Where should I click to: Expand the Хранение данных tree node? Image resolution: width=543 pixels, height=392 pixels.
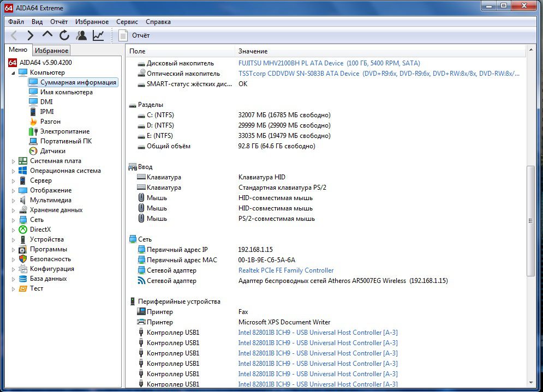(x=13, y=210)
